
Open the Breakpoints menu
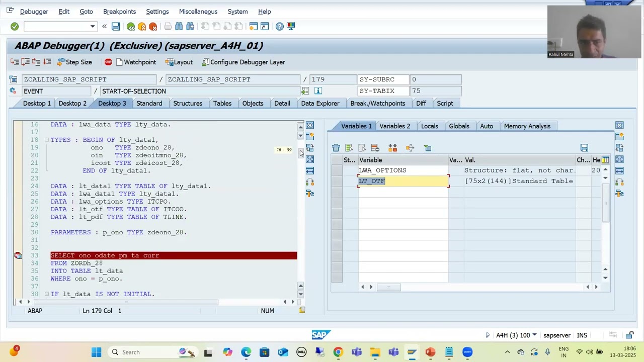(x=119, y=12)
